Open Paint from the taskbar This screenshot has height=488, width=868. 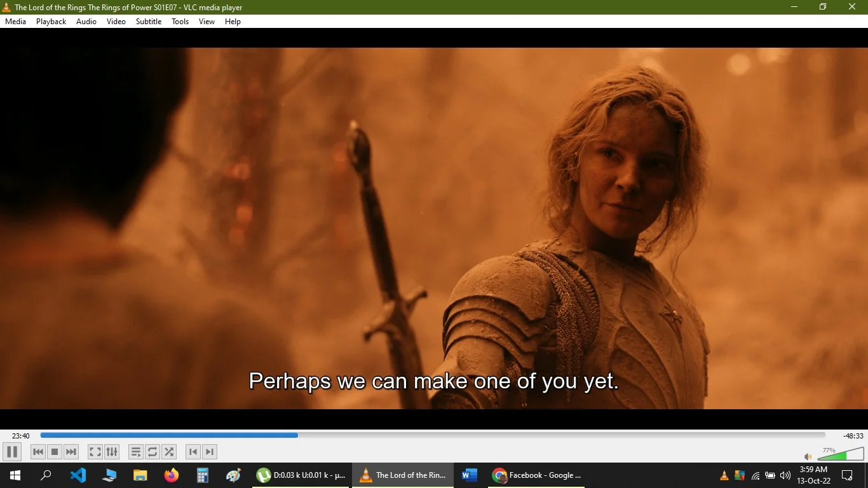pyautogui.click(x=234, y=475)
